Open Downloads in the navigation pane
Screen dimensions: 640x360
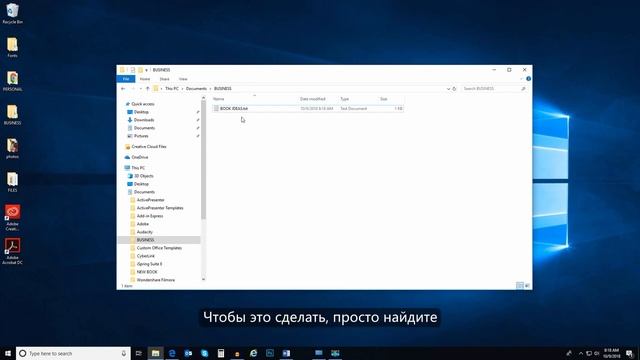(x=144, y=120)
